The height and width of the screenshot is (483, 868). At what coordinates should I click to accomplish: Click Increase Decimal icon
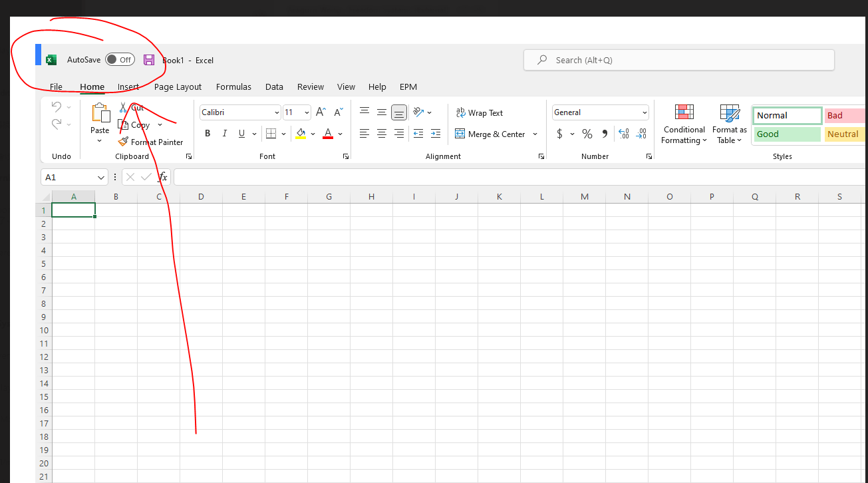(x=624, y=134)
